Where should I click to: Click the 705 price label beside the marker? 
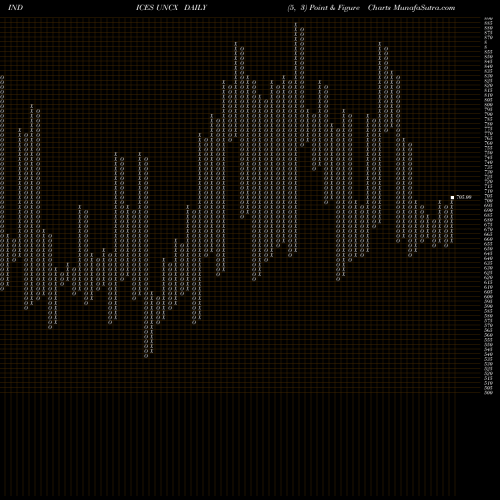464,197
